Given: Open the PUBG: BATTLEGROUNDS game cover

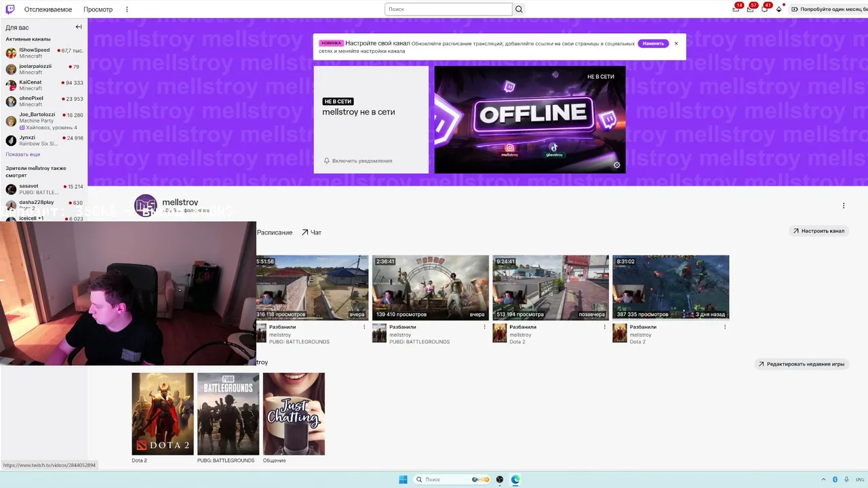Looking at the screenshot, I should (228, 413).
